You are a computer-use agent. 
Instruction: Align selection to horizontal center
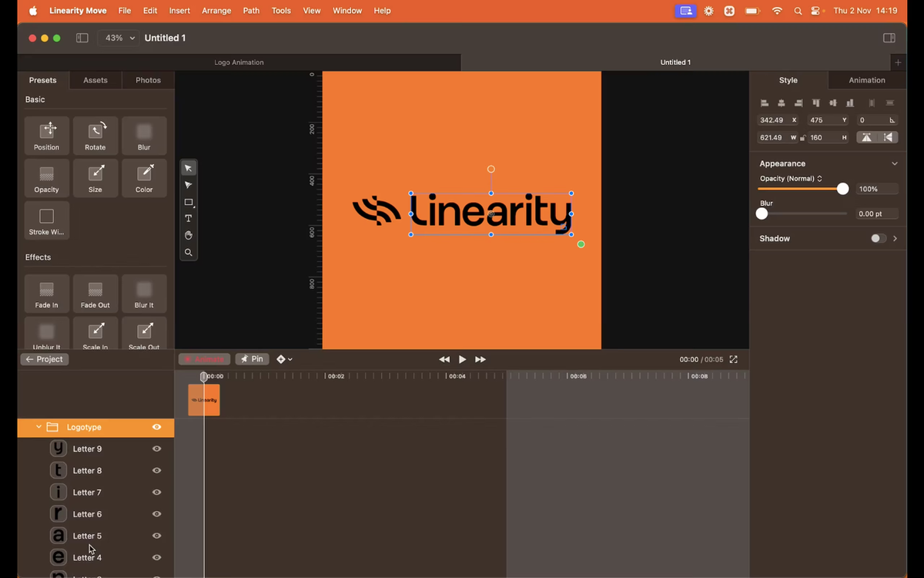click(782, 102)
